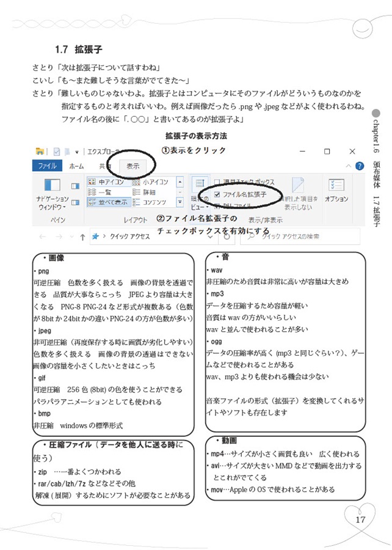The image size is (392, 550).
Task: Click クイックアクセス in the address bar
Action: [x=129, y=237]
